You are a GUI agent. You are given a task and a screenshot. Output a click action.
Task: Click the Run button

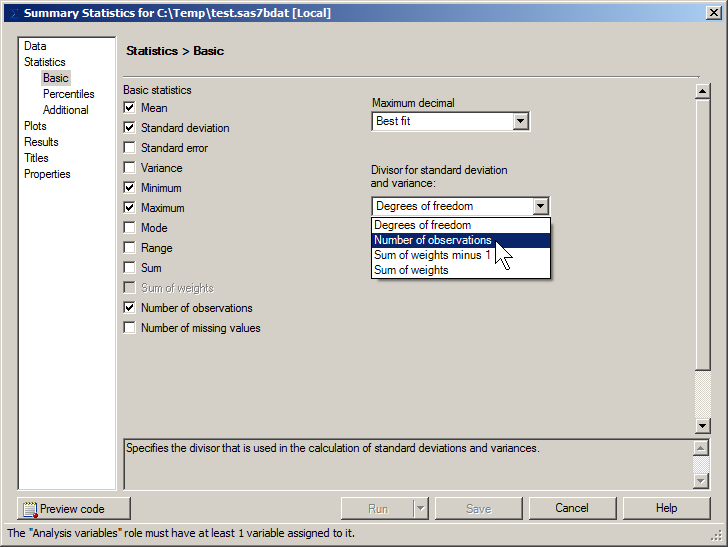[x=377, y=508]
